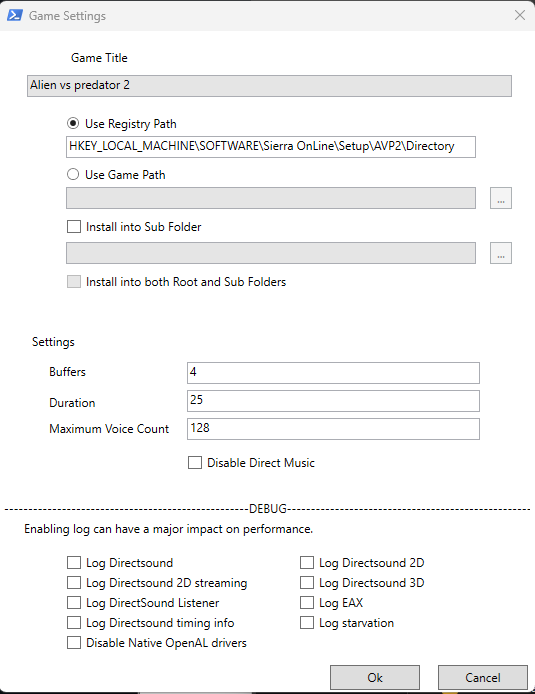Close the Game Settings dialog
Image resolution: width=535 pixels, height=694 pixels.
[x=520, y=15]
